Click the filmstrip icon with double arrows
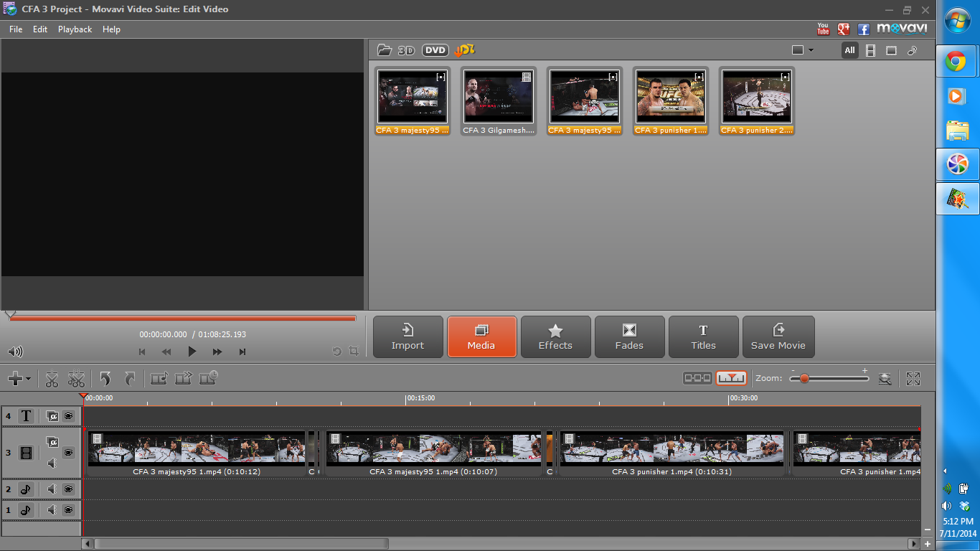 (184, 378)
